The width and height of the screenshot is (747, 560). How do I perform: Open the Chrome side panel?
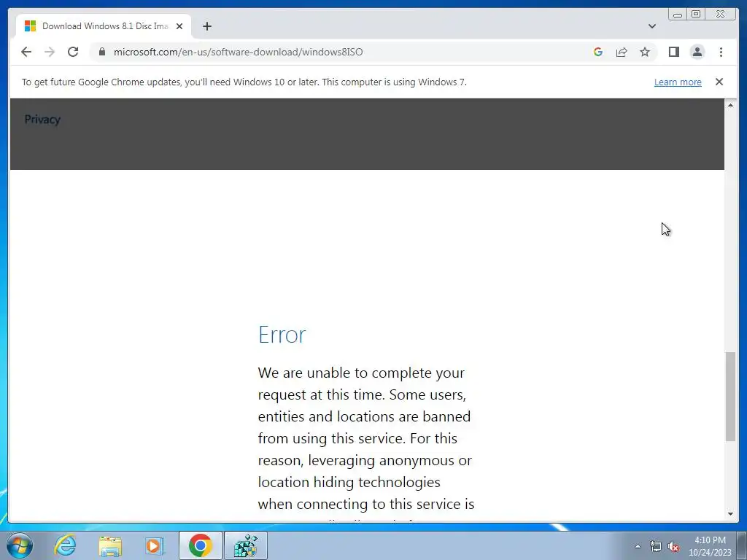[673, 52]
